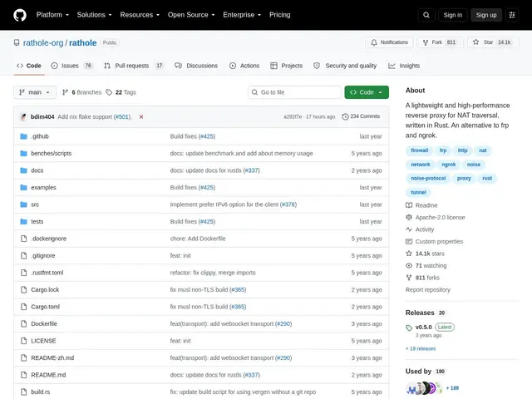This screenshot has width=532, height=399.
Task: Open the Insights tab
Action: pos(404,66)
